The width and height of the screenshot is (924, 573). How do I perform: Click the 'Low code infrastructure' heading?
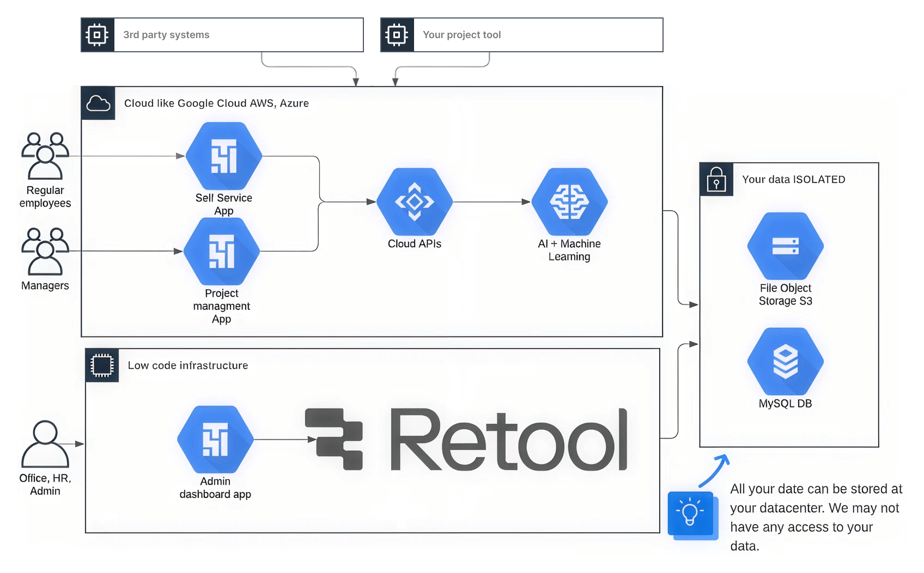pyautogui.click(x=188, y=365)
